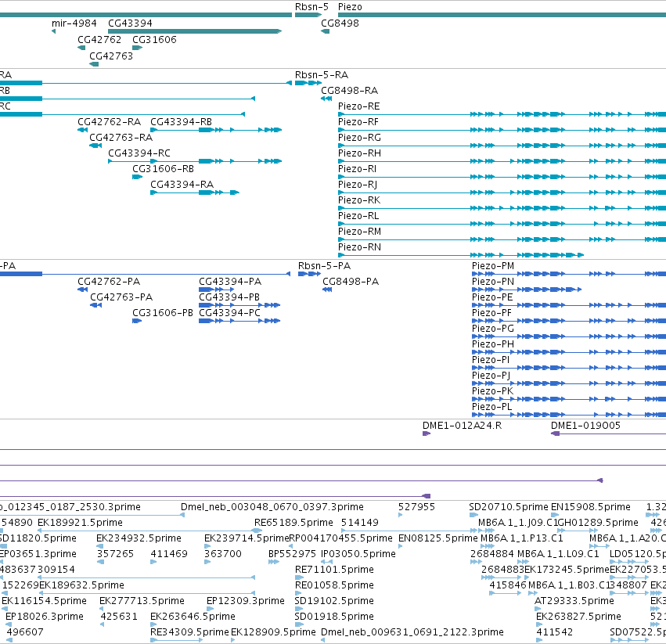
Task: Select the CG43394-RB transcript
Action: [x=181, y=122]
